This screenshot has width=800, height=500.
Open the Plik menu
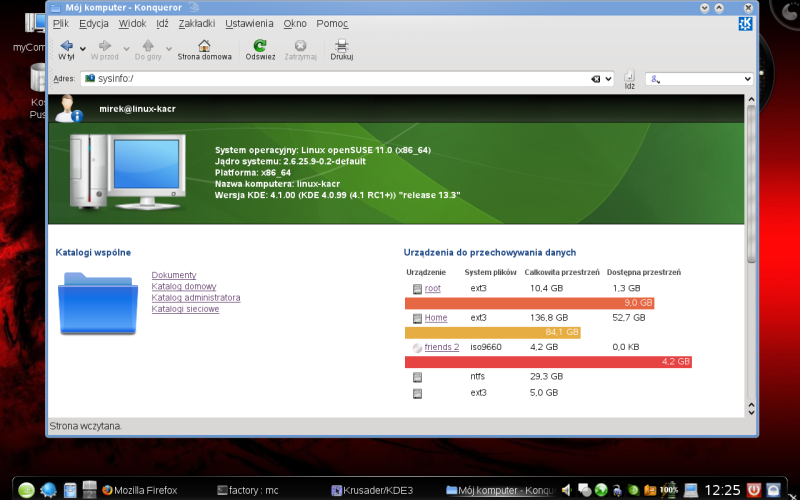pos(61,23)
